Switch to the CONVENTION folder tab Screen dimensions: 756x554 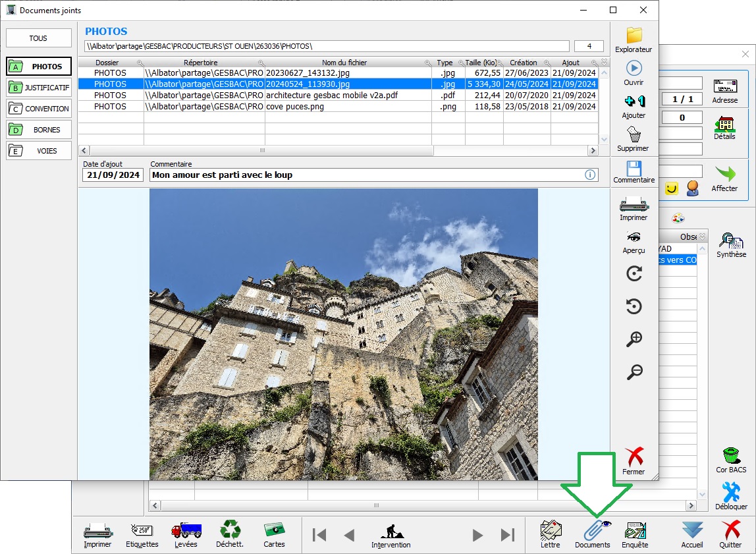click(39, 109)
